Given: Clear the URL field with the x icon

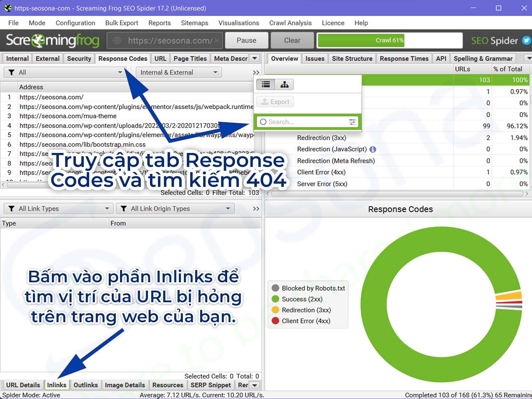Looking at the screenshot, I should coord(216,41).
